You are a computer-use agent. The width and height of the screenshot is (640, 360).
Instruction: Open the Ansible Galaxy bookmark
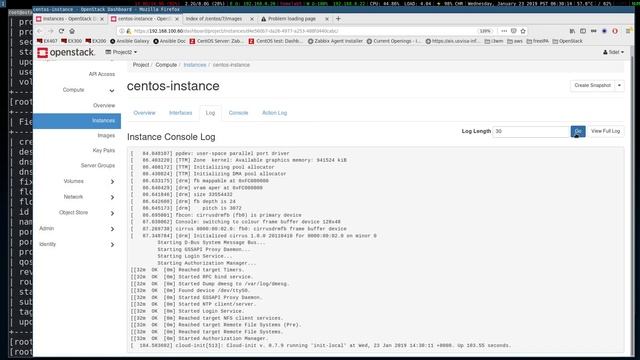tap(129, 41)
